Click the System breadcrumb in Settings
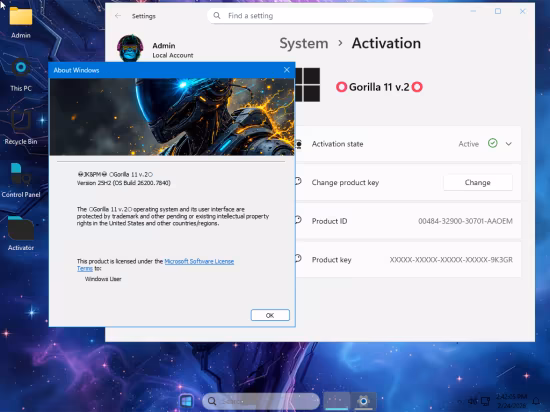Viewport: 550px width, 412px height. tap(304, 43)
